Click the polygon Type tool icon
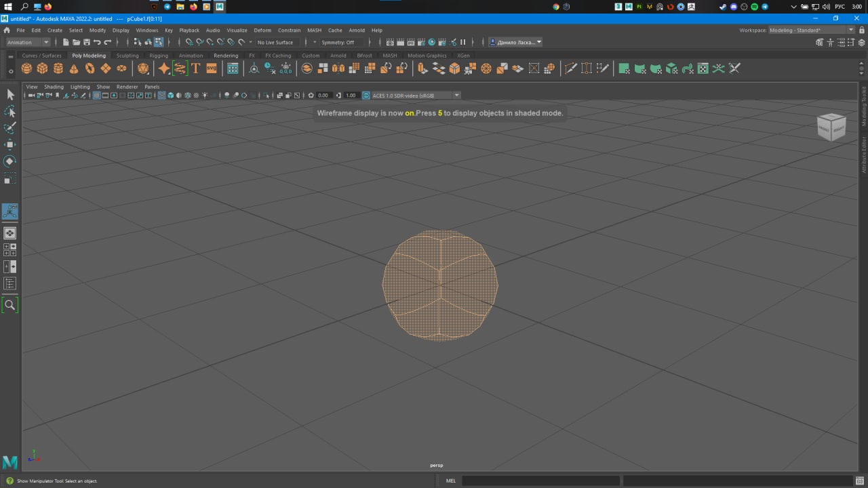868x488 pixels. [x=196, y=68]
